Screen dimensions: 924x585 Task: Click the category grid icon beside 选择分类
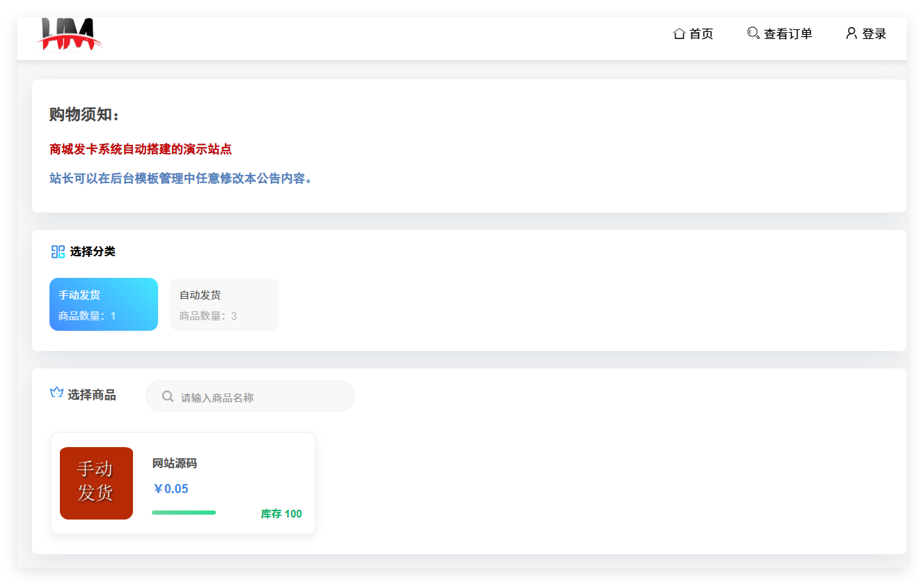pos(58,251)
